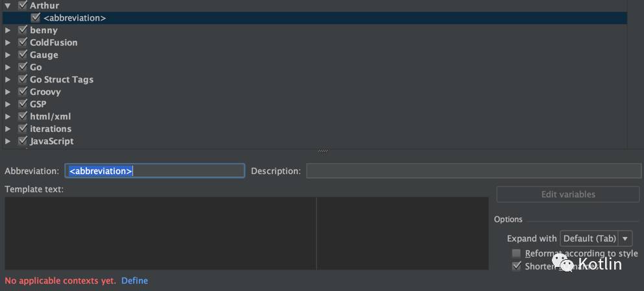Expand the Gauge template group
The width and height of the screenshot is (644, 291).
(7, 55)
